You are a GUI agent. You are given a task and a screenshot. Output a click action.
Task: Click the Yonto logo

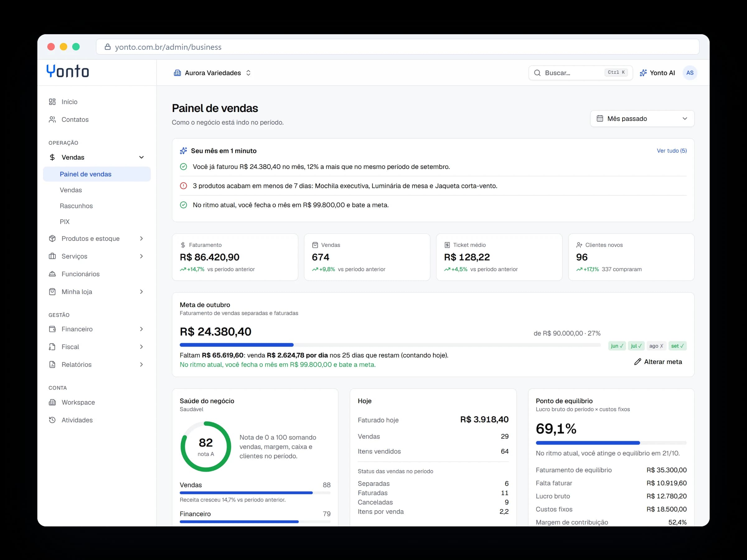[68, 71]
